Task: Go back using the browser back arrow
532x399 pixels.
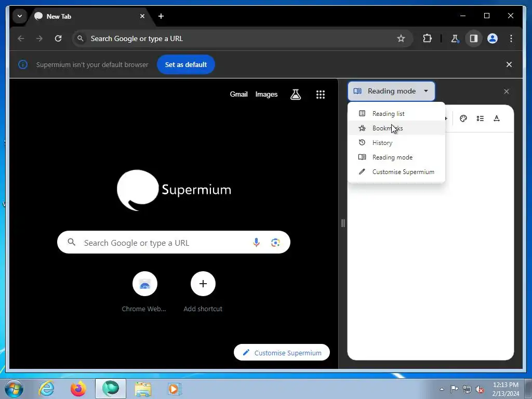Action: (x=21, y=38)
